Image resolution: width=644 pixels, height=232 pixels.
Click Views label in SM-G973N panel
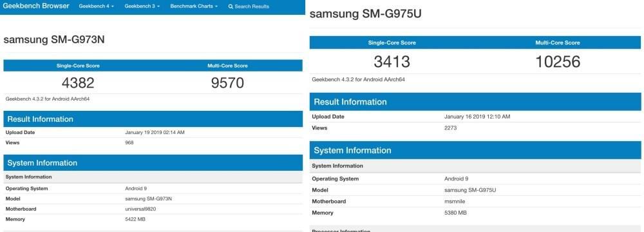tap(12, 142)
